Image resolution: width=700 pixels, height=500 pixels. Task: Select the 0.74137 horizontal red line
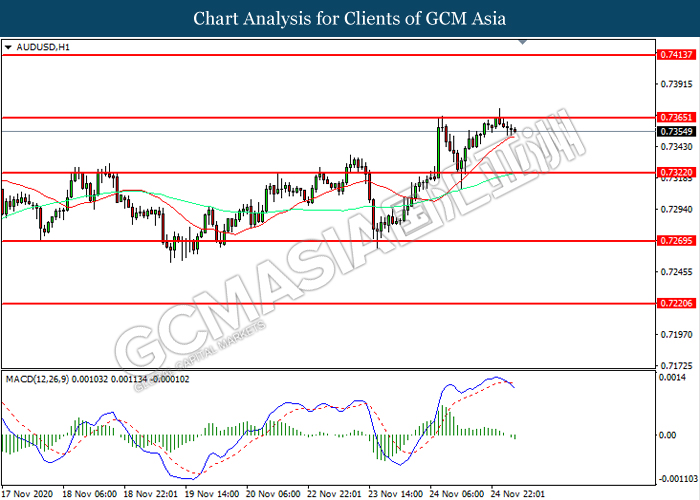[x=329, y=55]
